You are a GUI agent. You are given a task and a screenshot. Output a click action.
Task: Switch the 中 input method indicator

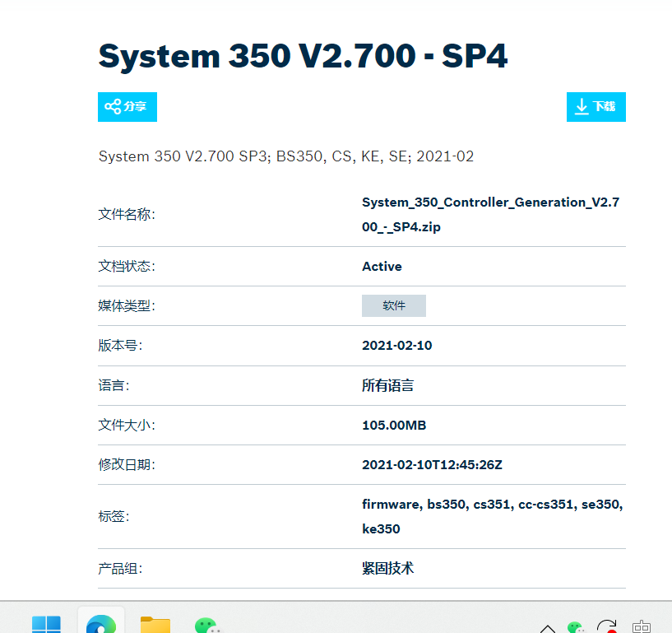[x=641, y=626]
